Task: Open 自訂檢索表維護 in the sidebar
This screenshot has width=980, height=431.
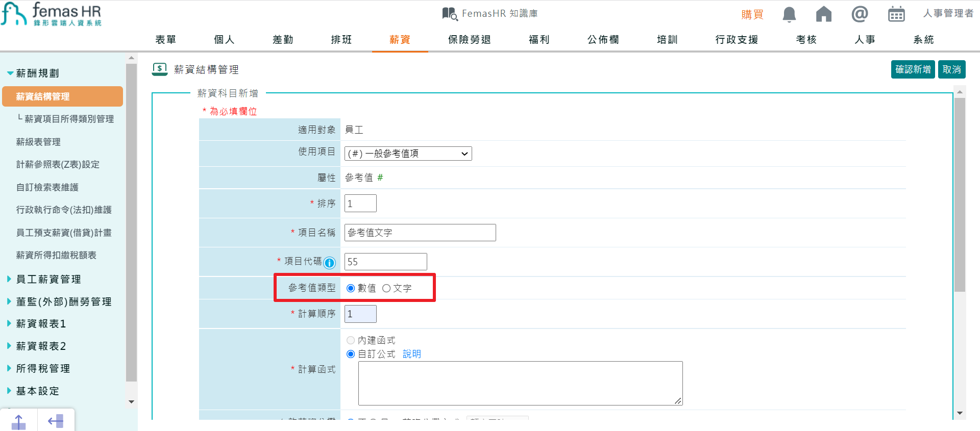Action: click(x=47, y=187)
